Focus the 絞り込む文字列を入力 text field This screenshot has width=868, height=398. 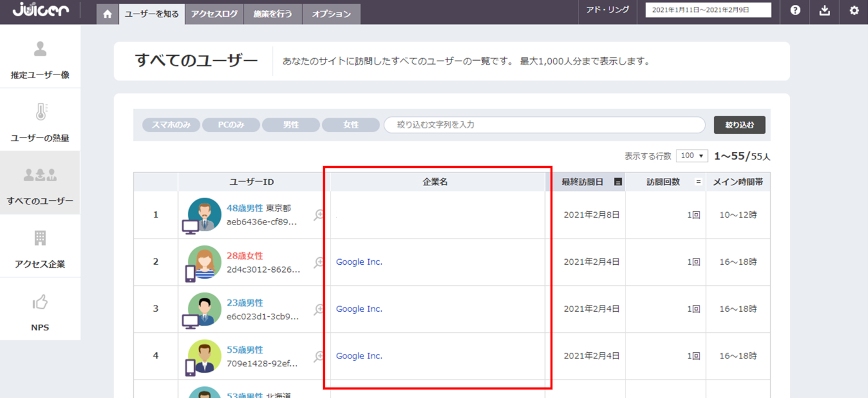point(544,125)
